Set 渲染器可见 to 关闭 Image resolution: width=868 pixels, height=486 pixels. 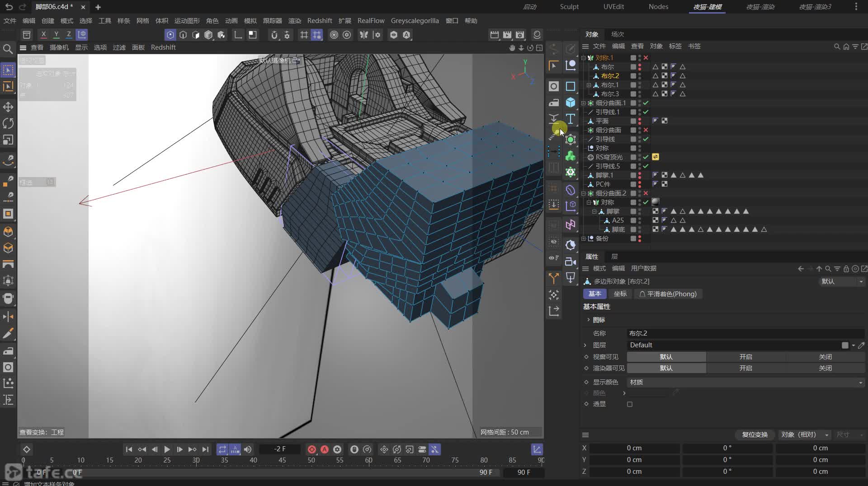click(x=825, y=368)
